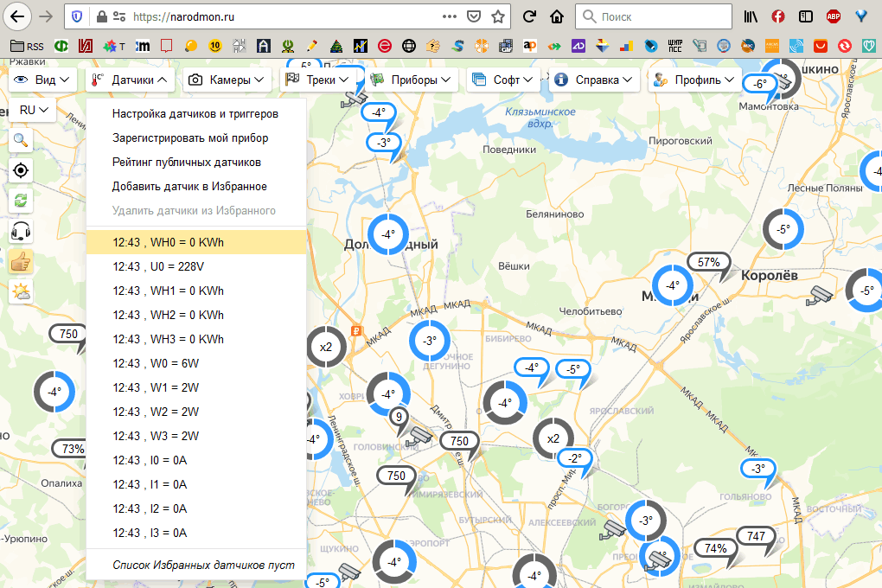Select the U0 = 228V sensor entry
Viewport: 882px width, 588px height.
[x=195, y=266]
